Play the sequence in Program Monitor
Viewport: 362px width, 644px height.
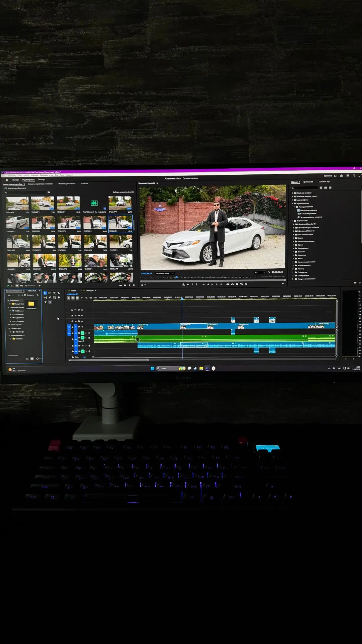pos(212,284)
